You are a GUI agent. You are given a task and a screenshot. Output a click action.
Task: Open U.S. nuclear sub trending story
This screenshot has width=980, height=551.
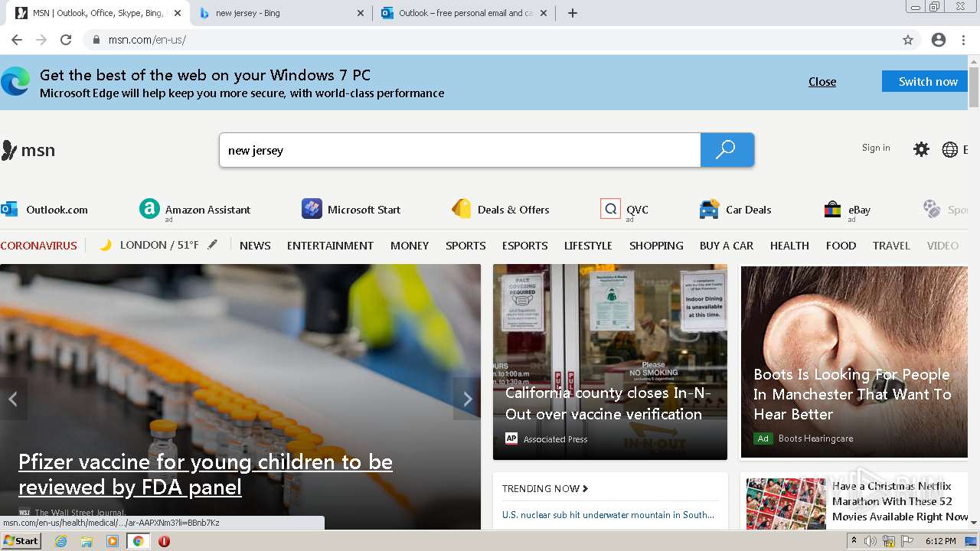tap(608, 515)
